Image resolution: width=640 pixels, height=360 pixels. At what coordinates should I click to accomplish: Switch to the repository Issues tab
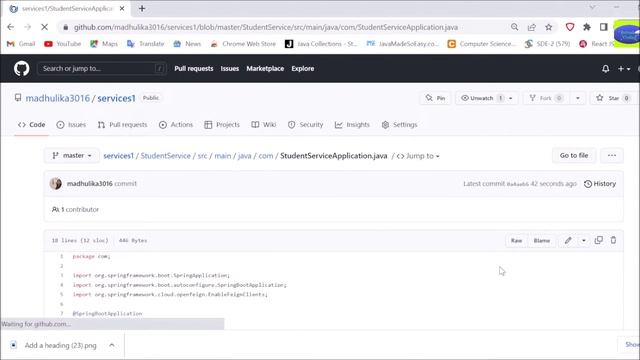click(x=71, y=124)
